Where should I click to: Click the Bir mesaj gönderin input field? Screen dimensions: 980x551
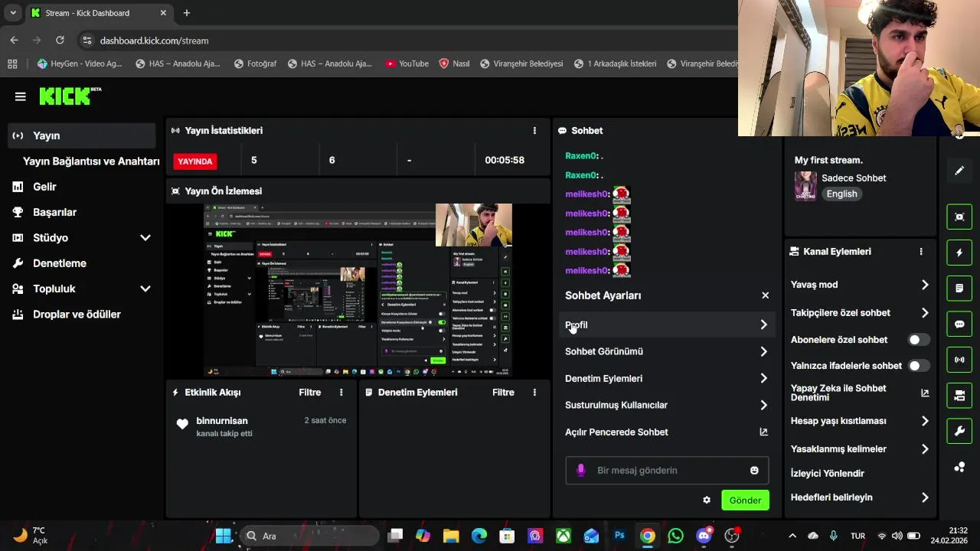point(667,470)
